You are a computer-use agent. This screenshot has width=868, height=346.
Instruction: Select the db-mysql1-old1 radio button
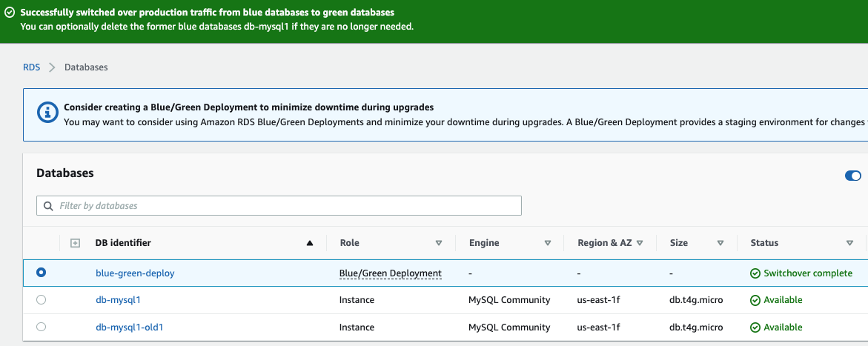click(x=41, y=327)
